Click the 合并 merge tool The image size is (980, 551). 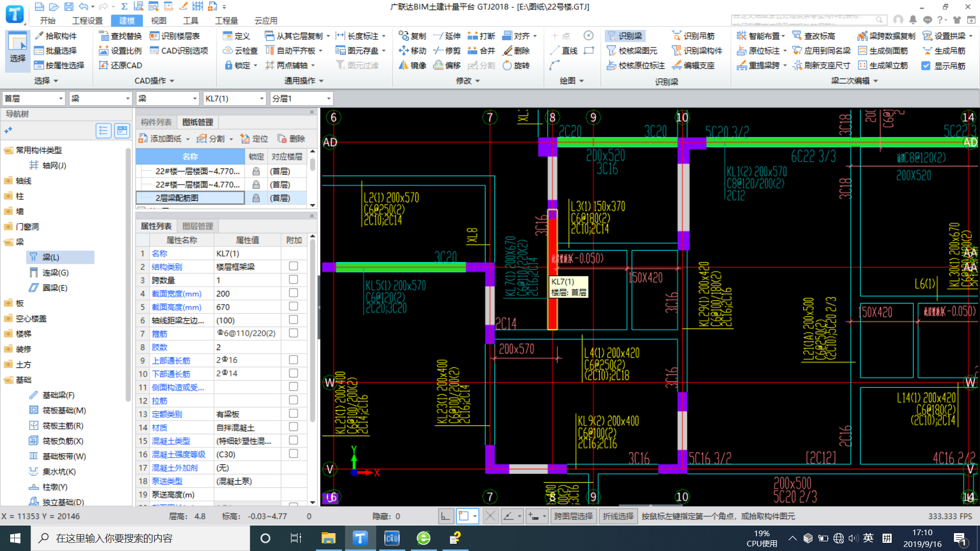[481, 51]
